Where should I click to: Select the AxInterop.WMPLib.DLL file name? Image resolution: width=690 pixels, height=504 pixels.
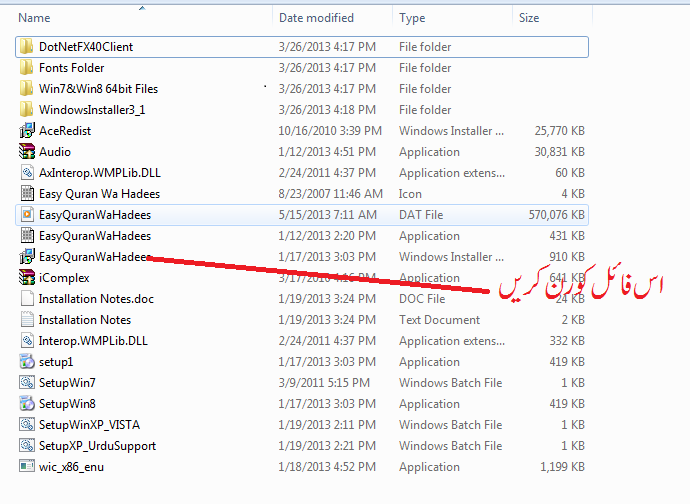[99, 173]
